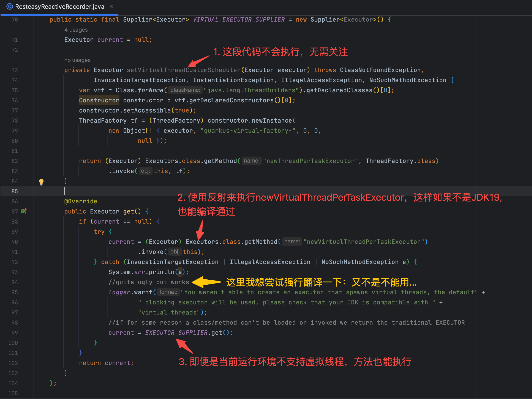
Task: Click ClassNotFoundException in the throws clause
Action: [x=380, y=70]
